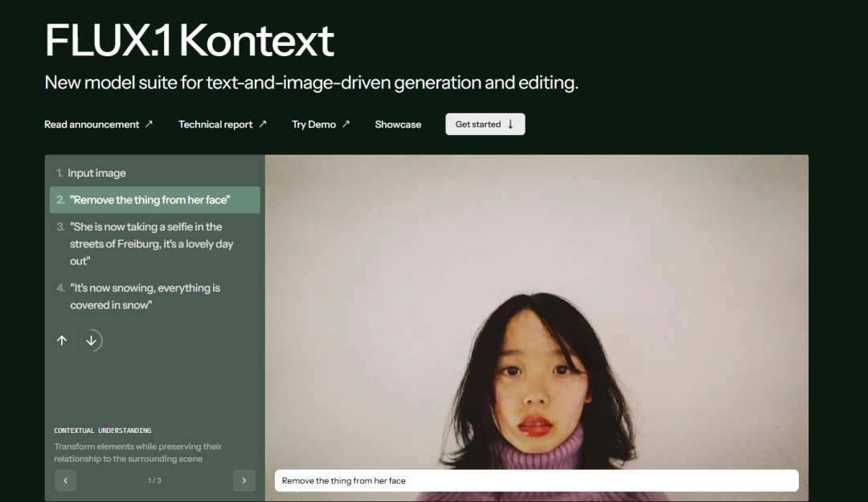Screen dimensions: 868x502
Task: Click the circled down arrow for next step
Action: point(92,341)
